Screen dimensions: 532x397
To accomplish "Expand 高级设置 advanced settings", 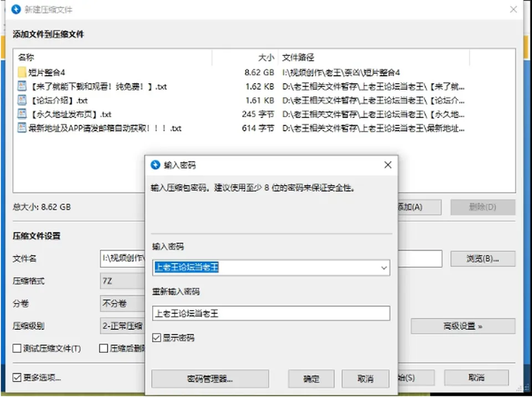I will point(463,326).
